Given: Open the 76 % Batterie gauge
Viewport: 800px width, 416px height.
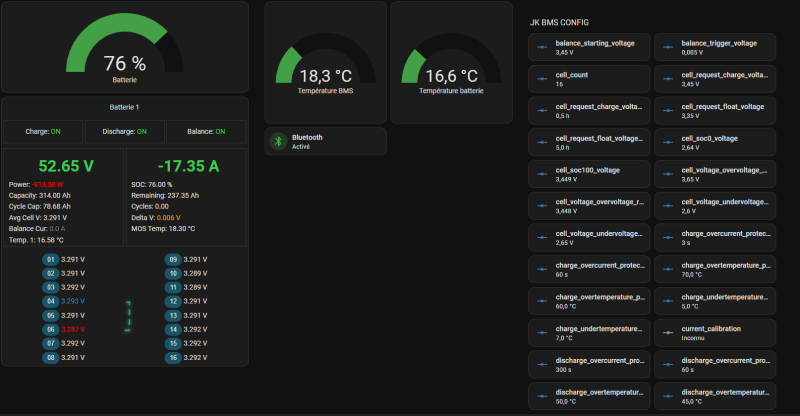Looking at the screenshot, I should coord(125,47).
